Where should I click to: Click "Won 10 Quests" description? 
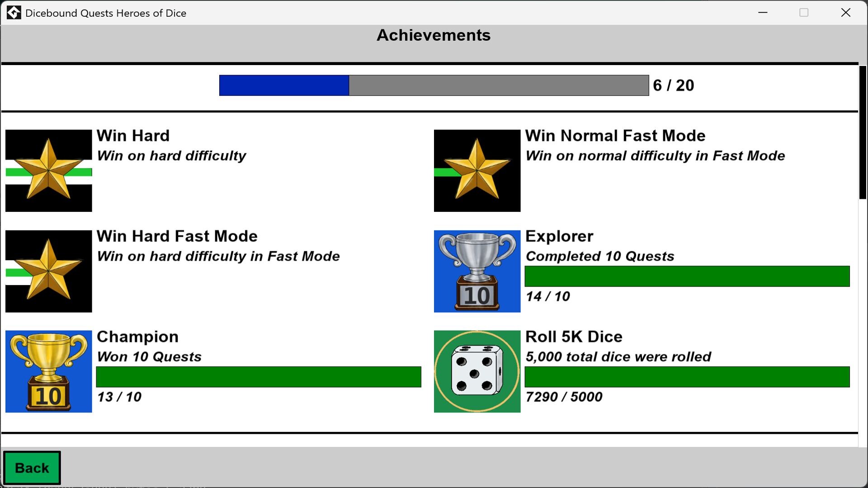tap(149, 357)
